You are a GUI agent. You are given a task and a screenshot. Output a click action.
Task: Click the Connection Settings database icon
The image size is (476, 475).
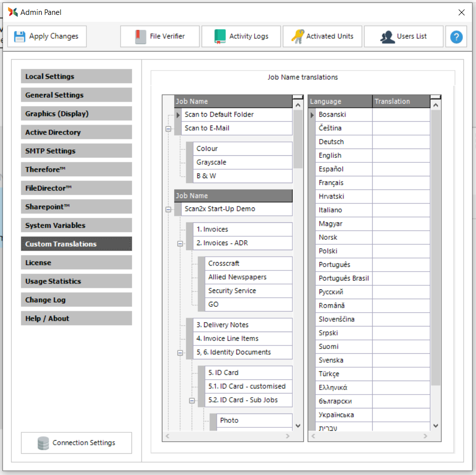[43, 443]
